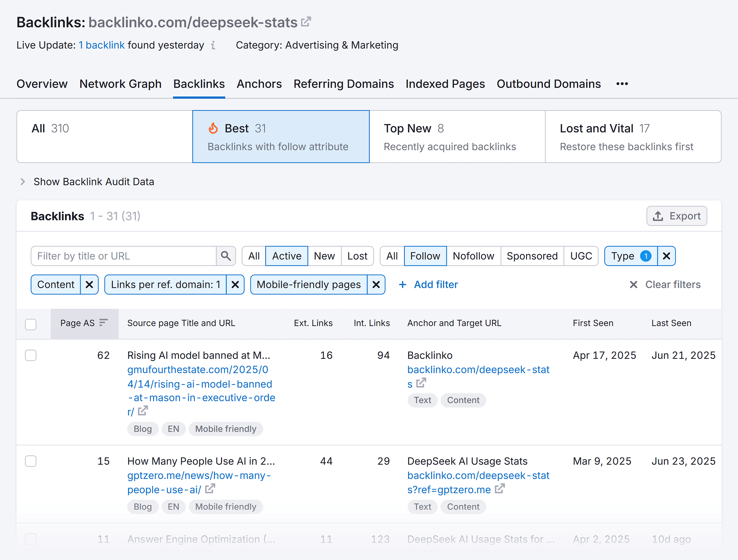Toggle the Sponsored attribute filter
The width and height of the screenshot is (738, 560).
pyautogui.click(x=532, y=256)
